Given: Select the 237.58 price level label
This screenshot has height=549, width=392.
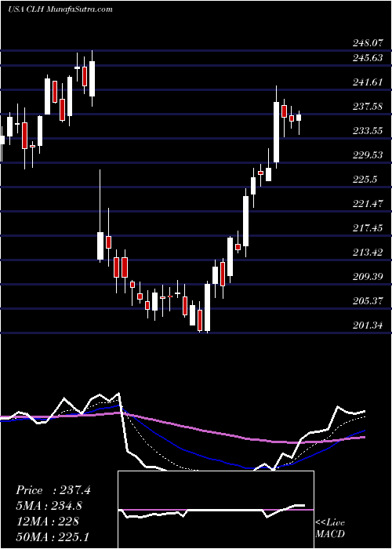Looking at the screenshot, I should (367, 107).
